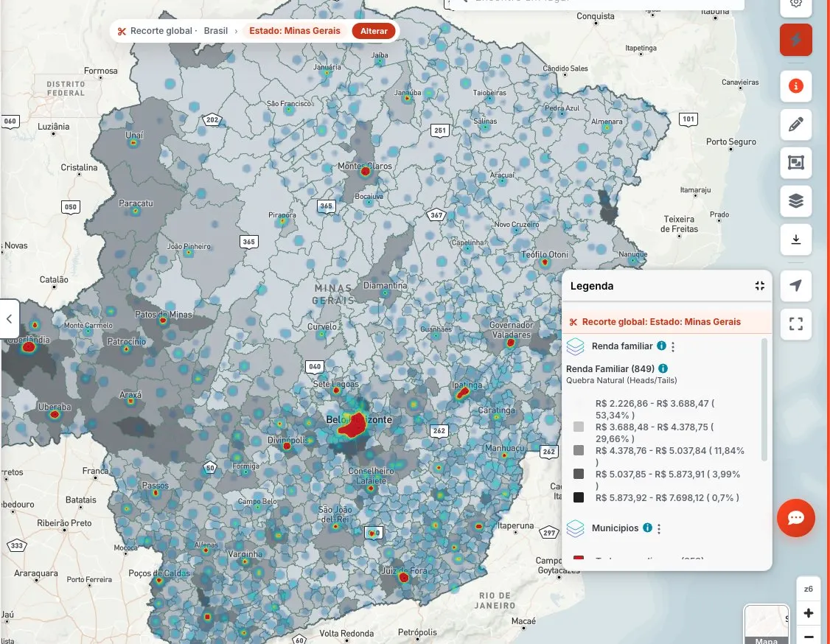The height and width of the screenshot is (644, 830).
Task: Open options menu for Municipios layer
Action: click(659, 528)
